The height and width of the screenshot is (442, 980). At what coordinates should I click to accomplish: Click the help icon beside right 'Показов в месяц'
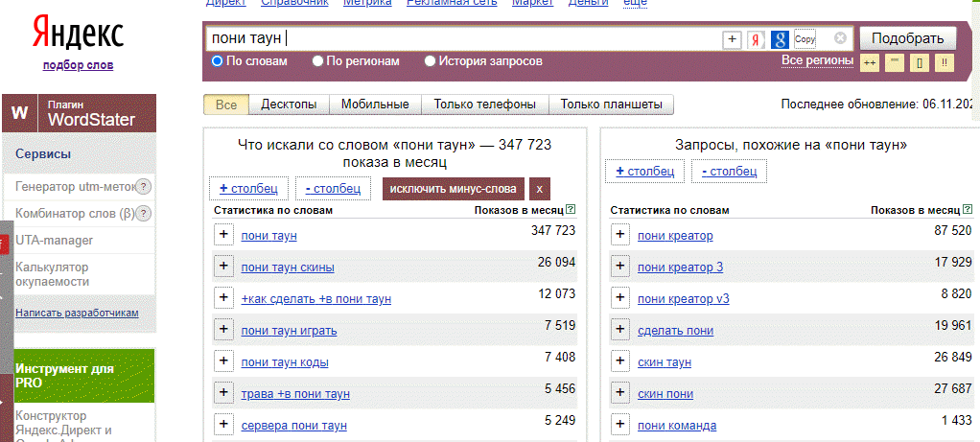(x=968, y=209)
